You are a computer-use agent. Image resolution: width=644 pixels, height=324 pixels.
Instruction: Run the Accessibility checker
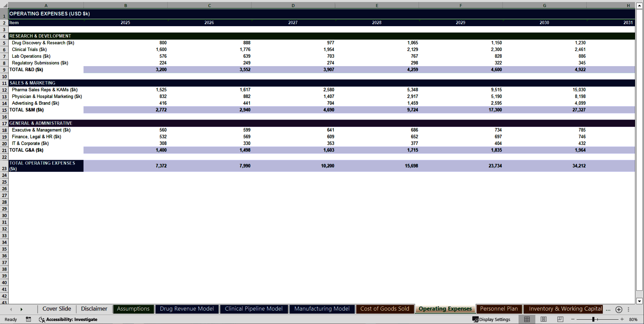coord(68,319)
